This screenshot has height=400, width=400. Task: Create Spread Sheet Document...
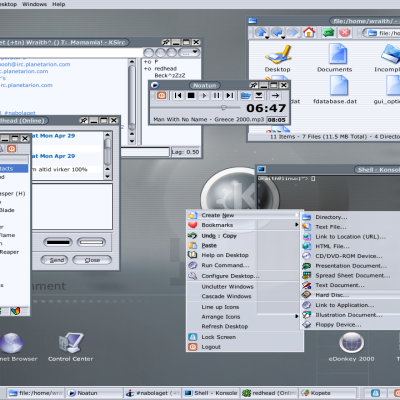[351, 276]
